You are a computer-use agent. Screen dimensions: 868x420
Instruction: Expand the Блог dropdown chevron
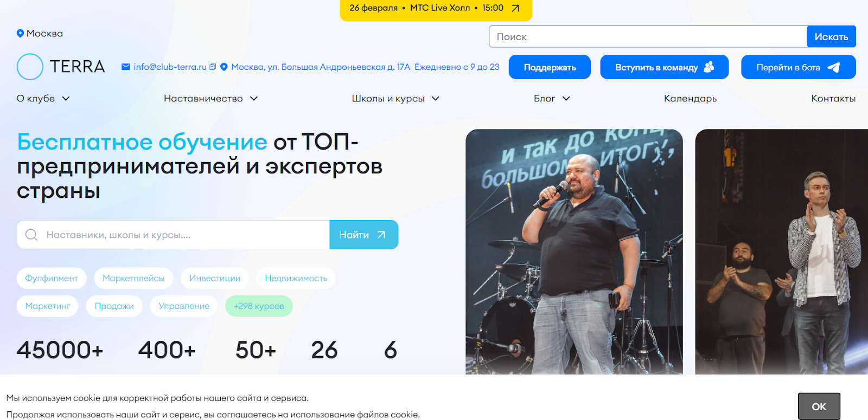tap(566, 99)
